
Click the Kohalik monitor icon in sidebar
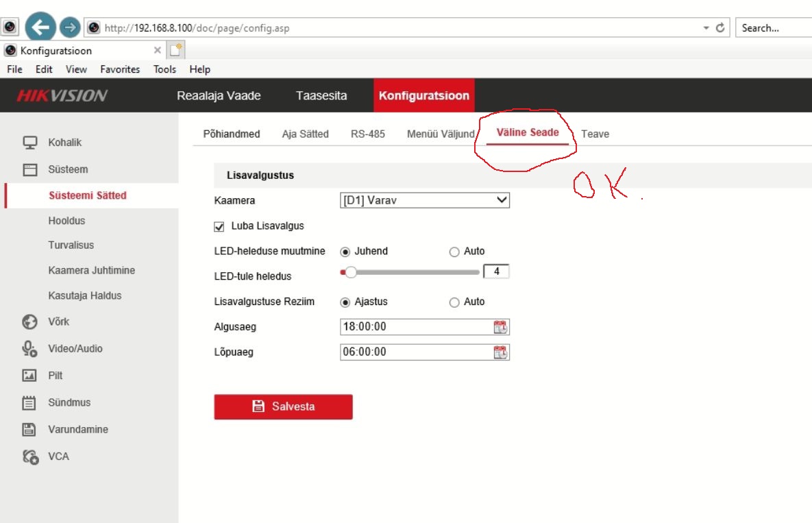[x=29, y=143]
